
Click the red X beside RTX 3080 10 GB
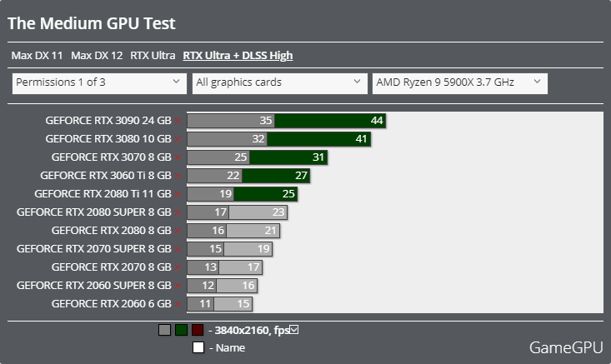click(178, 140)
